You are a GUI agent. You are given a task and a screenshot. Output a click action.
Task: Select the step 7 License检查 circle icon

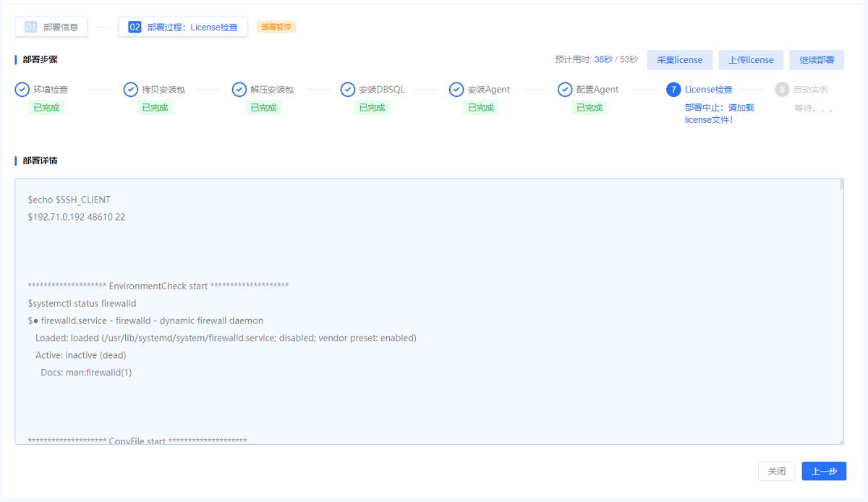click(673, 90)
